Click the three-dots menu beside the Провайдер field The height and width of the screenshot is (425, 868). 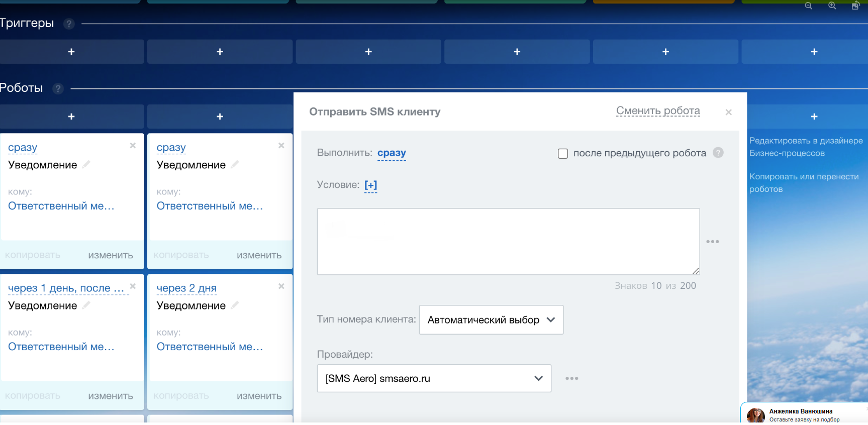click(x=572, y=378)
